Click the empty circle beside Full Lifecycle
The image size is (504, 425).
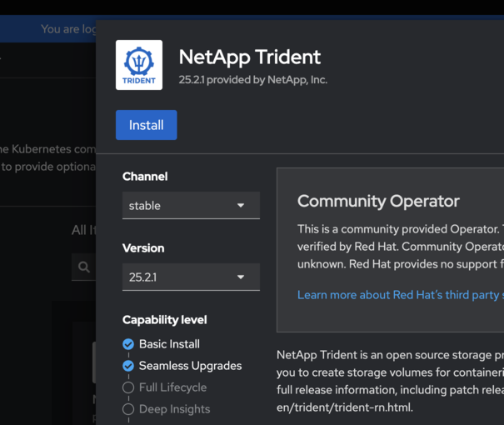(128, 387)
